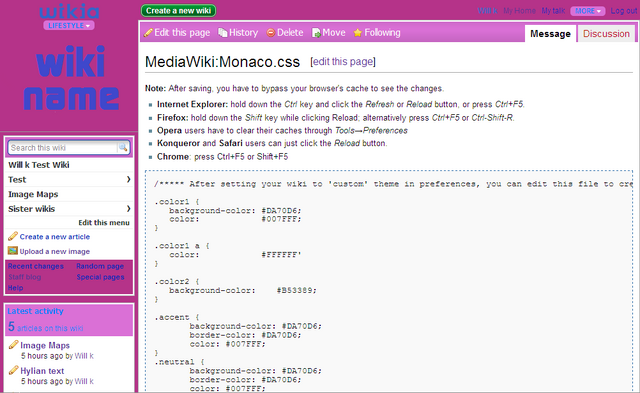
Task: Click the MediaWiki:Monaco.css page title
Action: (x=222, y=62)
